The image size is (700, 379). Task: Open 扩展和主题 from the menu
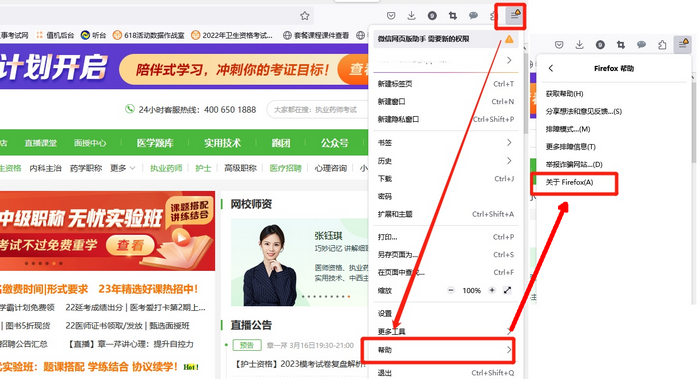(x=446, y=214)
